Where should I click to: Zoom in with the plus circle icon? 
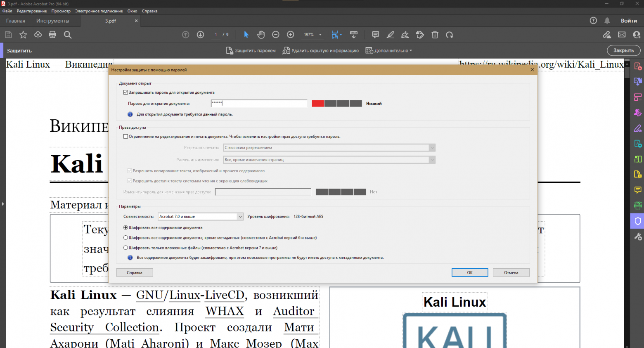[x=291, y=35]
